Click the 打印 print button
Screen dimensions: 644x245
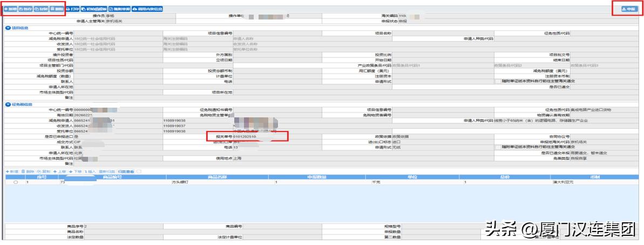click(72, 9)
